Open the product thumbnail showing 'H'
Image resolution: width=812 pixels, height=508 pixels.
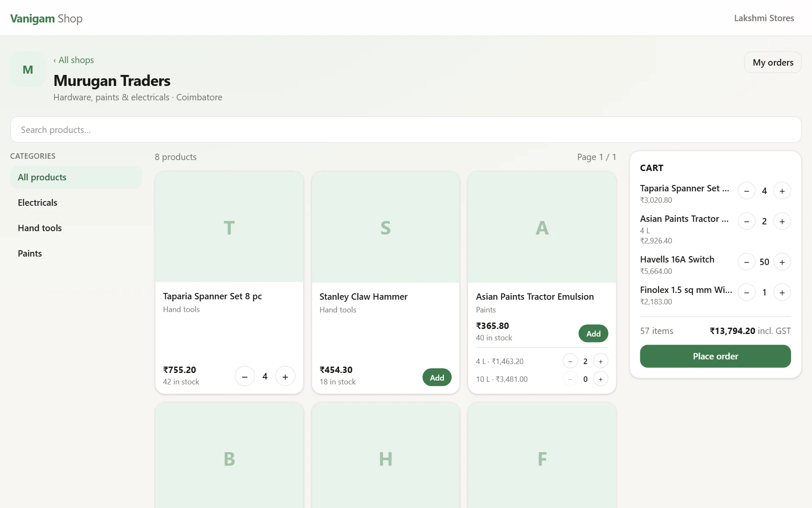[386, 456]
